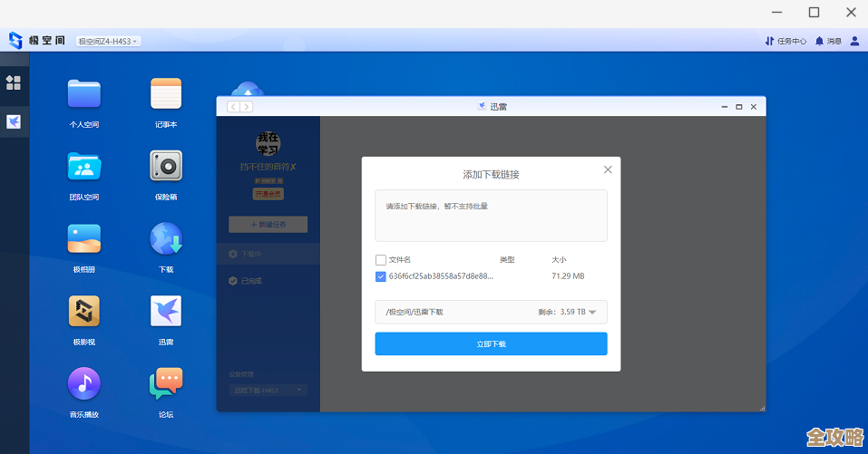
Task: Expand the 远程下载 device selector
Action: pyautogui.click(x=268, y=391)
